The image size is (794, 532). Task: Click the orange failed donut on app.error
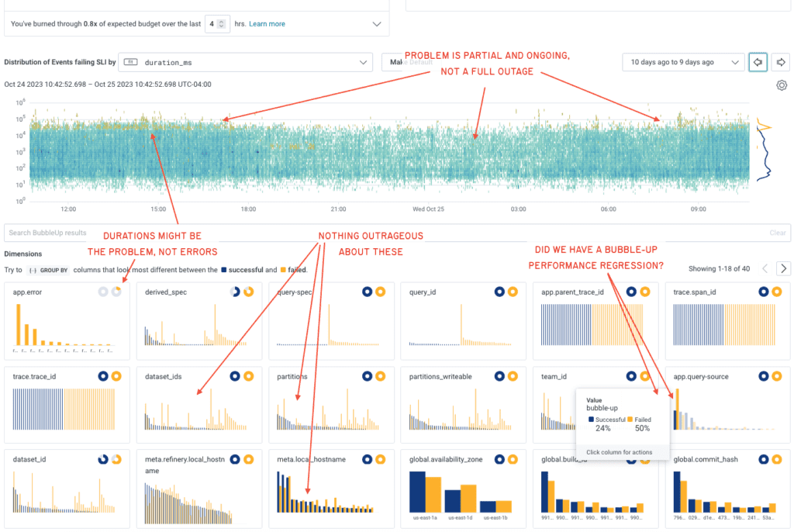point(116,292)
